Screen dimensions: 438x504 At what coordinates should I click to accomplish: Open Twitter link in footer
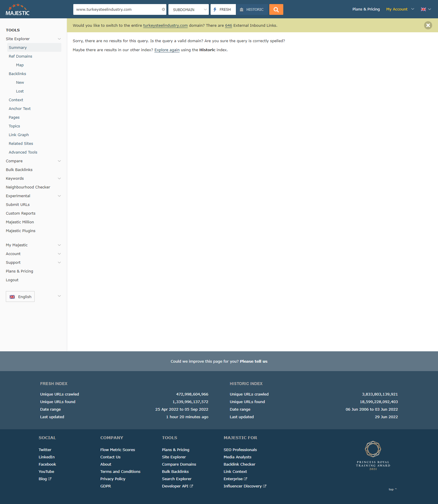(x=45, y=450)
